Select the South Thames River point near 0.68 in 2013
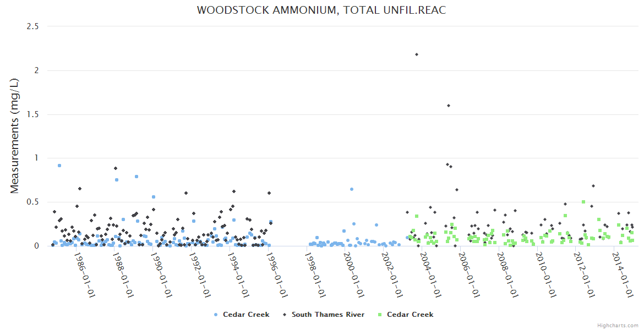The width and height of the screenshot is (644, 330). click(593, 186)
